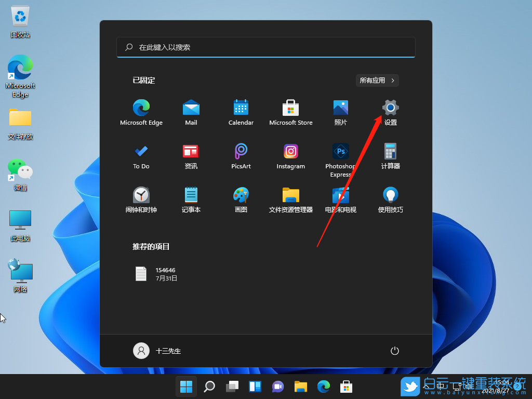This screenshot has width=532, height=399.
Task: Open the Widgets icon on the taskbar
Action: tap(255, 387)
